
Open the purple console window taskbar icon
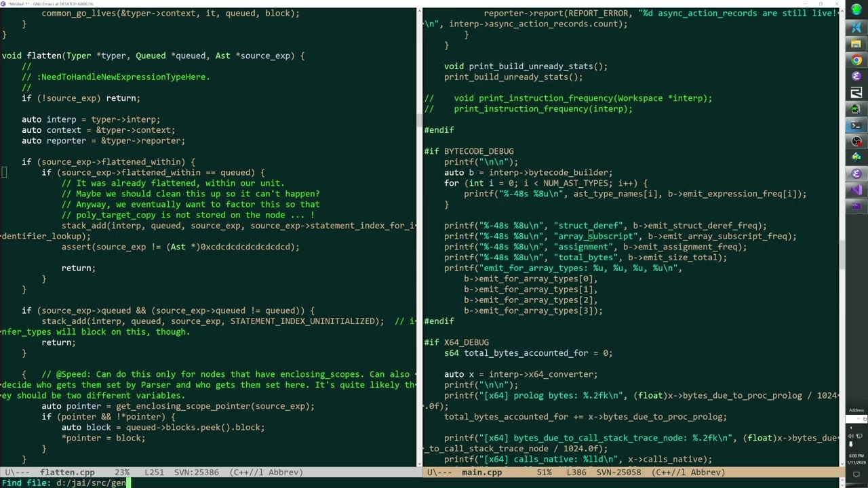856,205
